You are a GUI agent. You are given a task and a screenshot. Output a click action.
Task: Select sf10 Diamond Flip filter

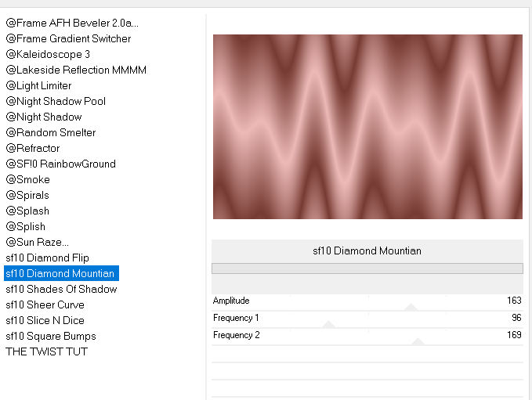click(47, 258)
